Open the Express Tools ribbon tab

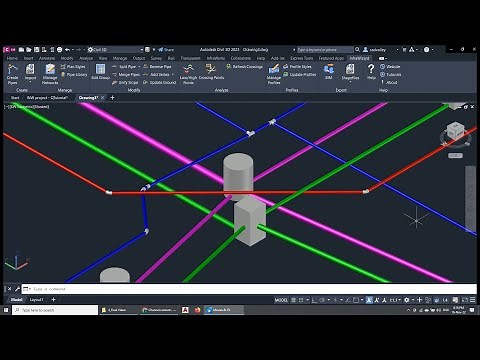tap(302, 58)
